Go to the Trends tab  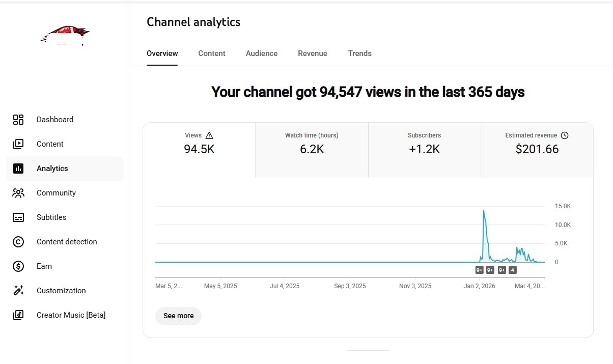360,53
